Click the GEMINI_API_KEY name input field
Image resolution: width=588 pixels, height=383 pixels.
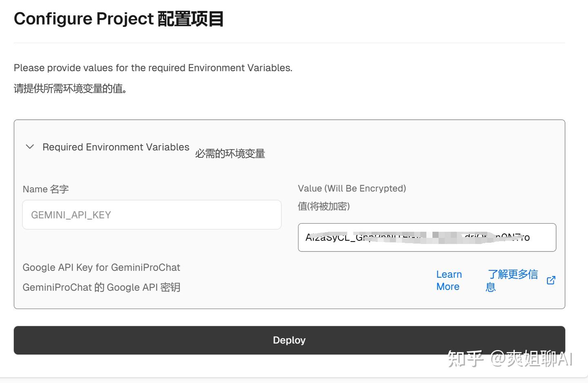(x=151, y=214)
